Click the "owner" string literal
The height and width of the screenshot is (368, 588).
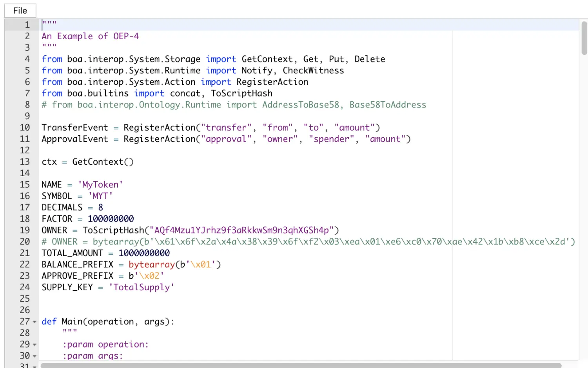280,139
